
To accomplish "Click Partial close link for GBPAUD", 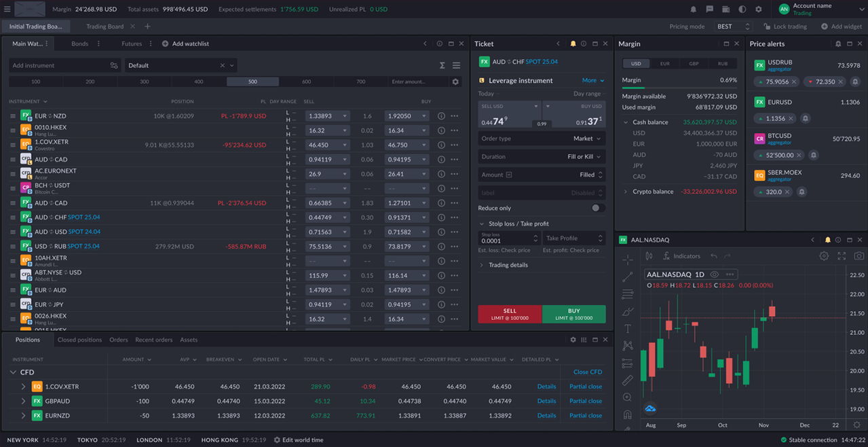I will (585, 401).
